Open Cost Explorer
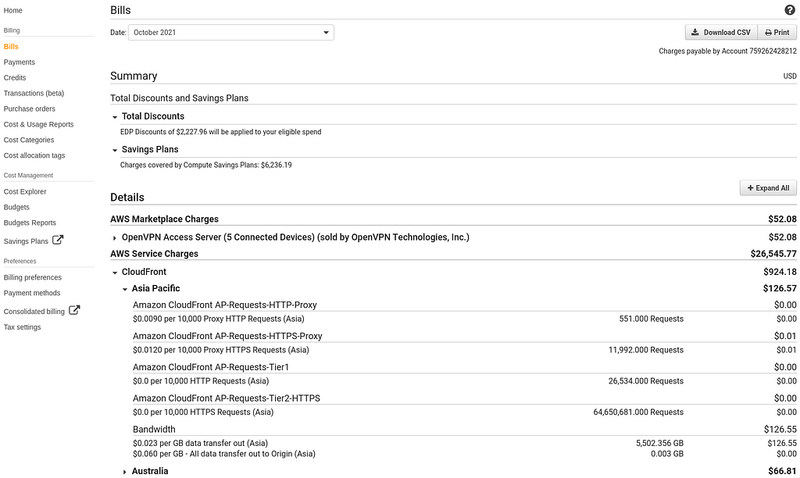Image resolution: width=800 pixels, height=478 pixels. pos(25,192)
